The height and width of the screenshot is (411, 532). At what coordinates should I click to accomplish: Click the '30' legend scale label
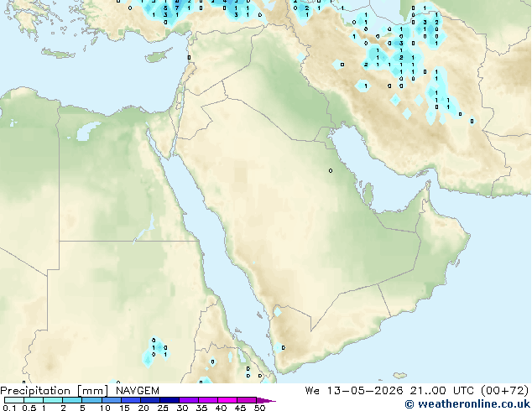[182, 408]
